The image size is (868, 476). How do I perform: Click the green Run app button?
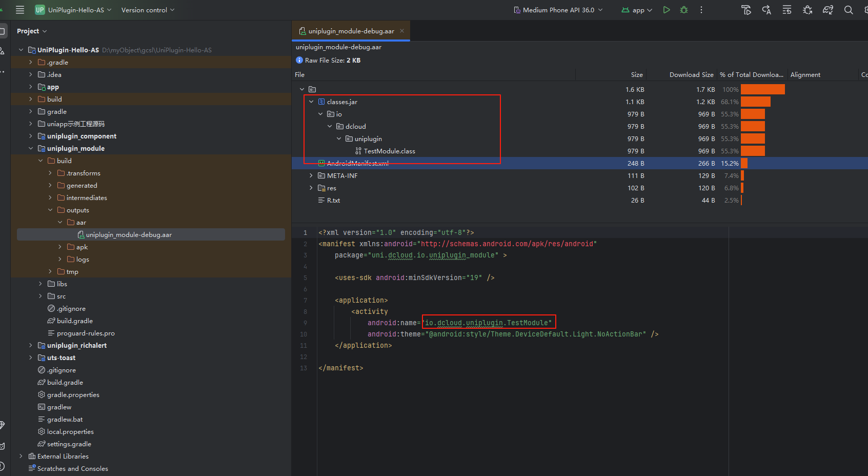[x=666, y=10]
